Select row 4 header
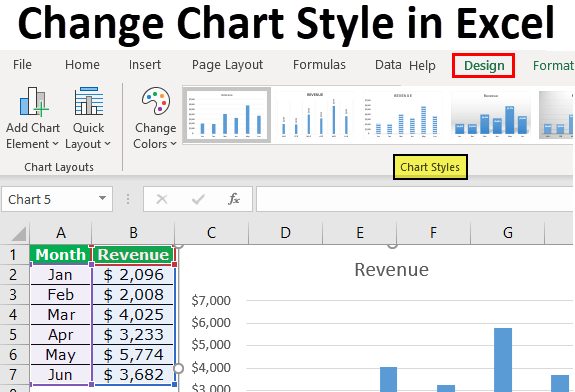Screen dimensions: 575x392 pos(14,315)
